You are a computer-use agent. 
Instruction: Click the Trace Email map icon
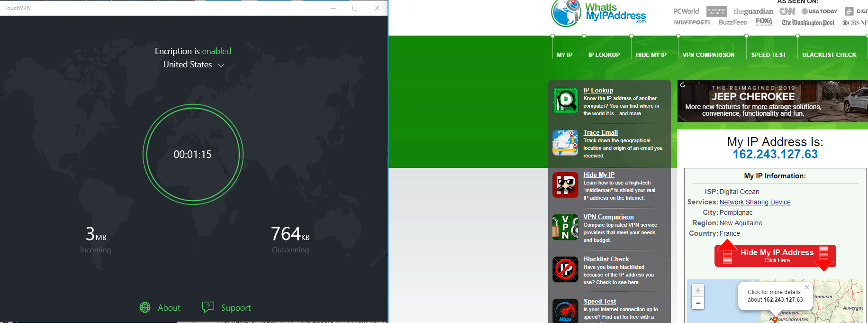point(565,143)
